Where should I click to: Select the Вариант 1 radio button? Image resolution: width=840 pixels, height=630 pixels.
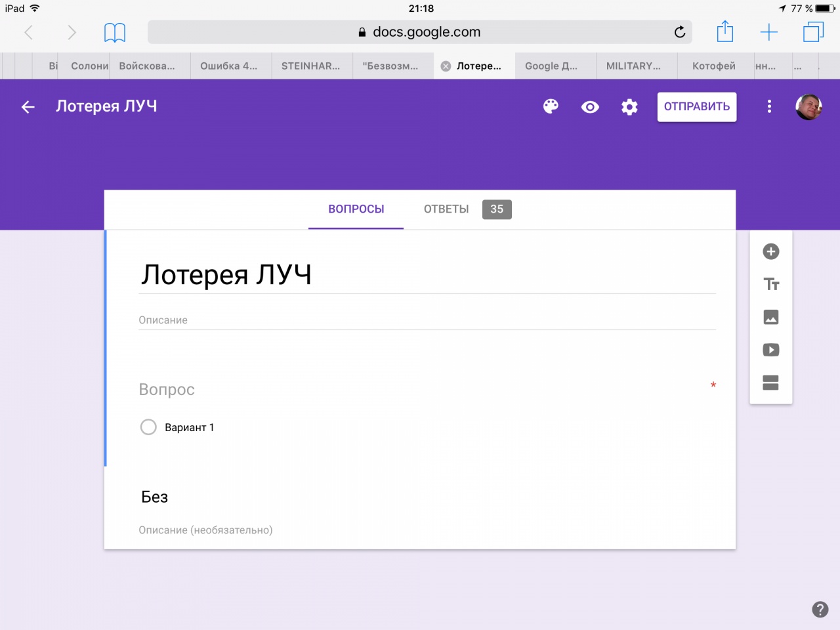click(148, 427)
